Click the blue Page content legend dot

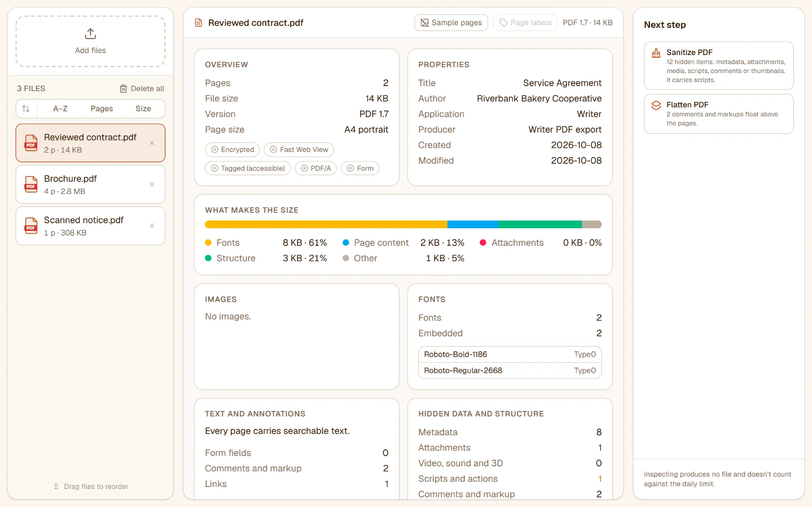[x=346, y=243]
